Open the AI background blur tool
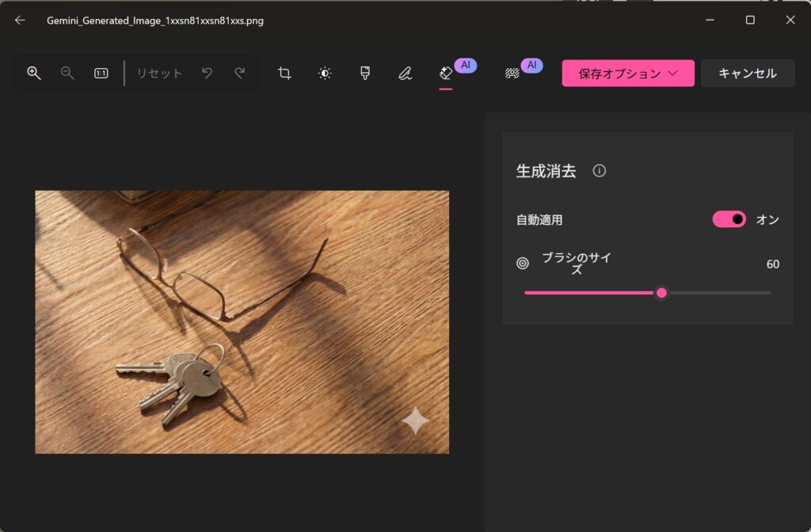 tap(512, 73)
